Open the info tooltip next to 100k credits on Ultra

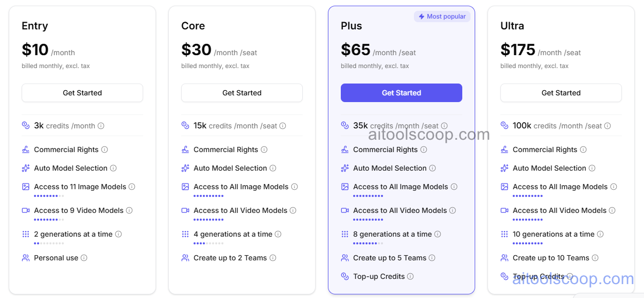(607, 125)
